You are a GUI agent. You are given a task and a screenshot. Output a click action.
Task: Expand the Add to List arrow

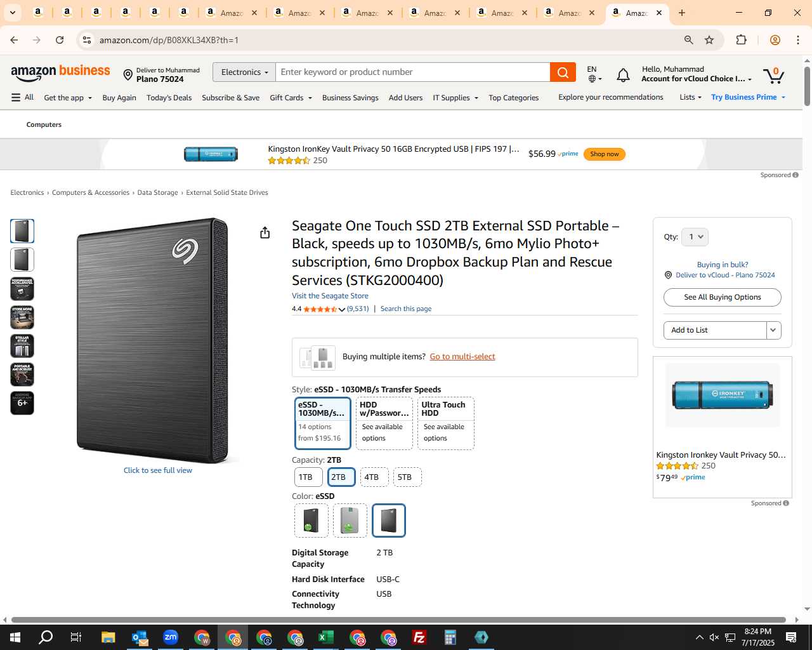(x=773, y=330)
